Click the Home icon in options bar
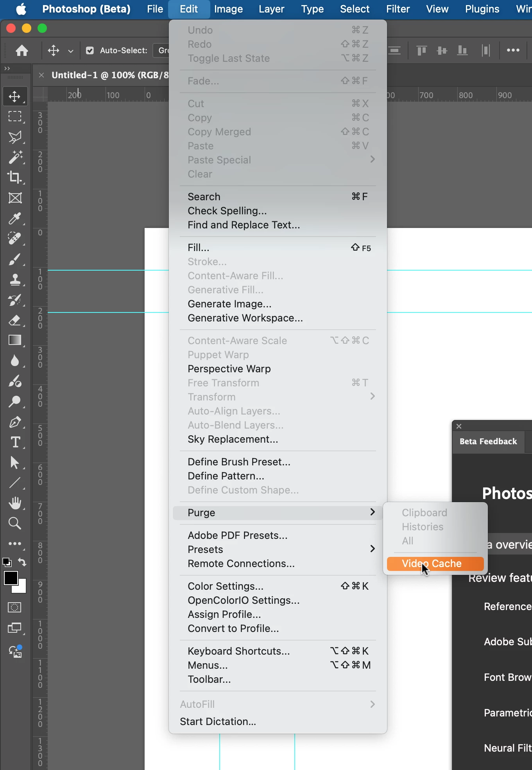 pos(22,50)
